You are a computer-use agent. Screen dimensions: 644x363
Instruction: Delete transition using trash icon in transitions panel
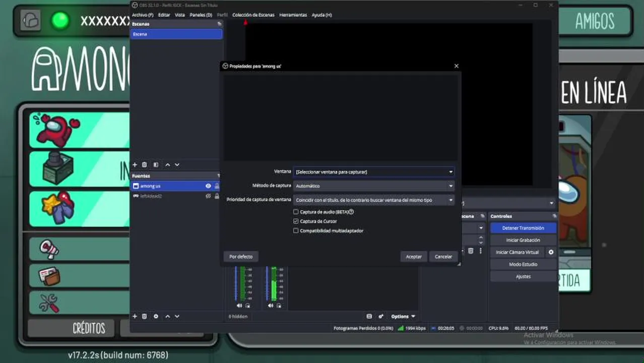tap(471, 251)
